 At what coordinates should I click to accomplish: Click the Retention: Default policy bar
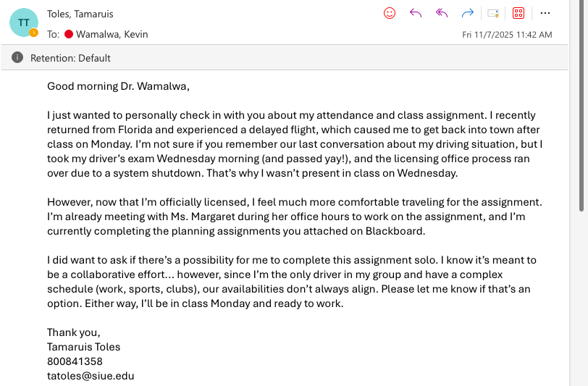[x=70, y=58]
